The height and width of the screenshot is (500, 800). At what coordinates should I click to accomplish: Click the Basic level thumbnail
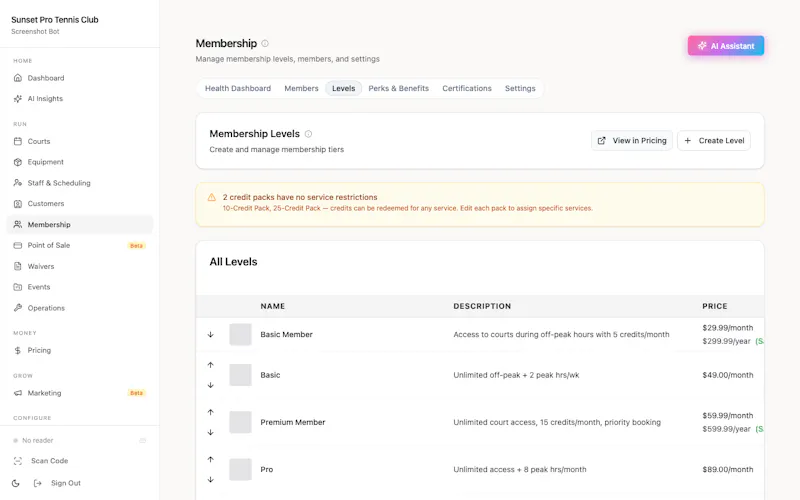(240, 375)
